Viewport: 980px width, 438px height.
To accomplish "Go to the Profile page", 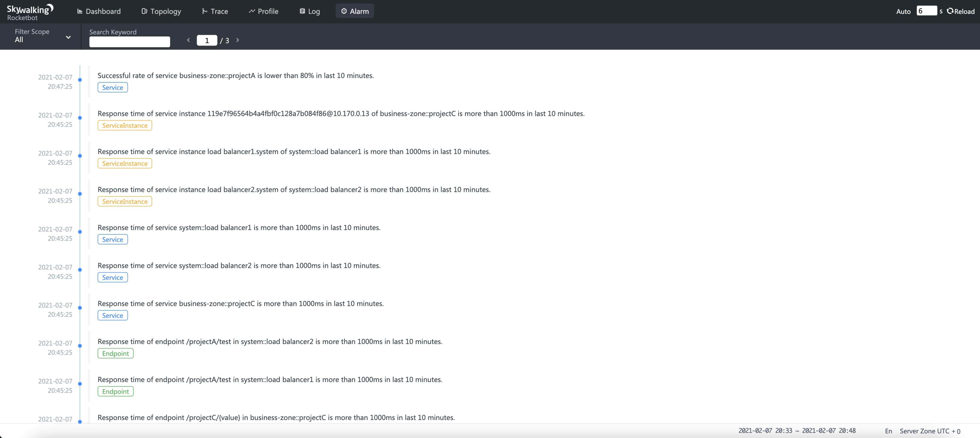I will coord(263,11).
